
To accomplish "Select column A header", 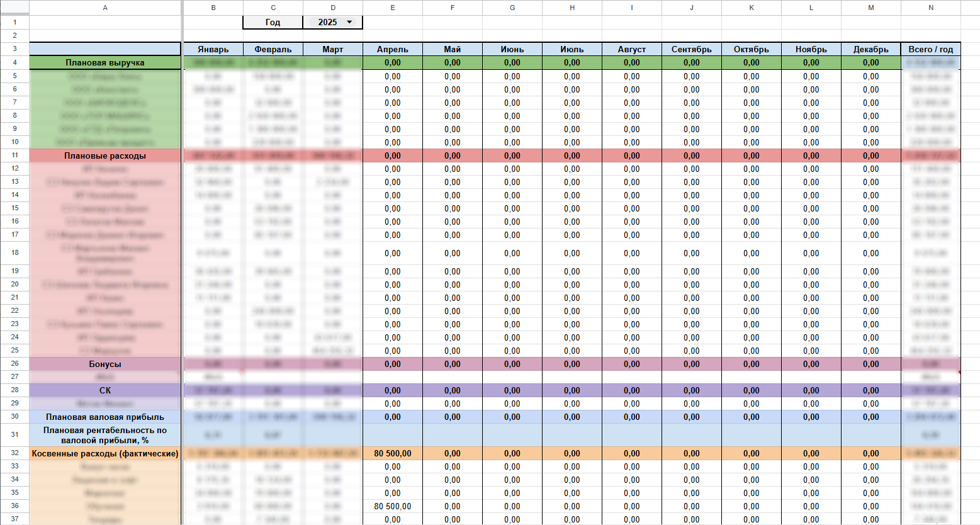I will click(x=105, y=8).
